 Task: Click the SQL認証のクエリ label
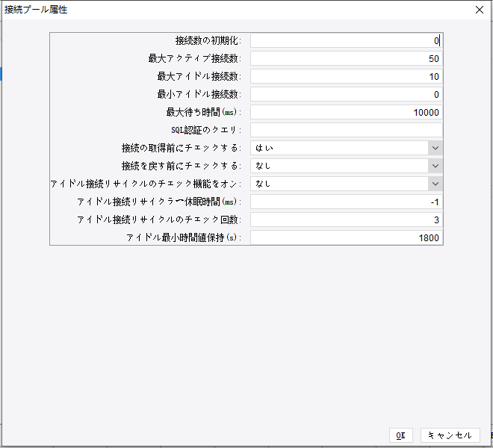pos(206,130)
